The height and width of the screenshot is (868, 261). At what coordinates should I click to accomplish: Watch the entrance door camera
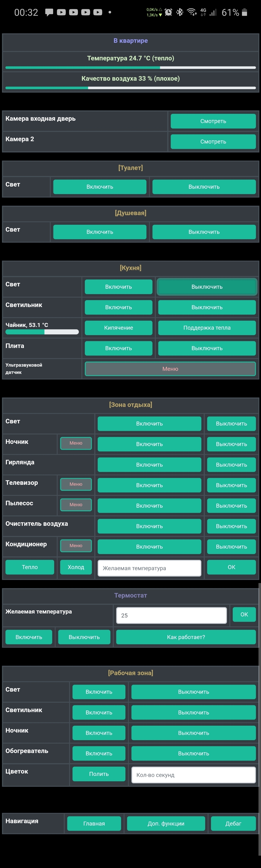pyautogui.click(x=213, y=121)
